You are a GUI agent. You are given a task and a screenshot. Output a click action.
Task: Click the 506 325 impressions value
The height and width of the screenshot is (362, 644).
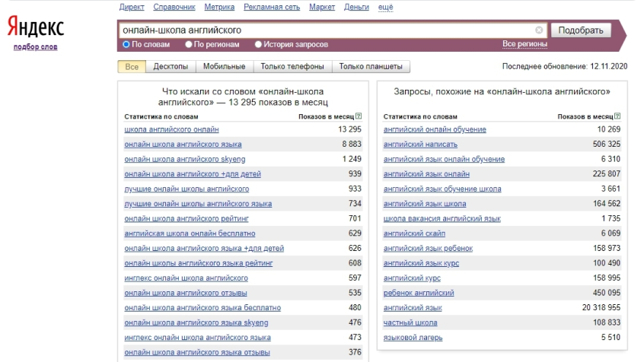606,144
